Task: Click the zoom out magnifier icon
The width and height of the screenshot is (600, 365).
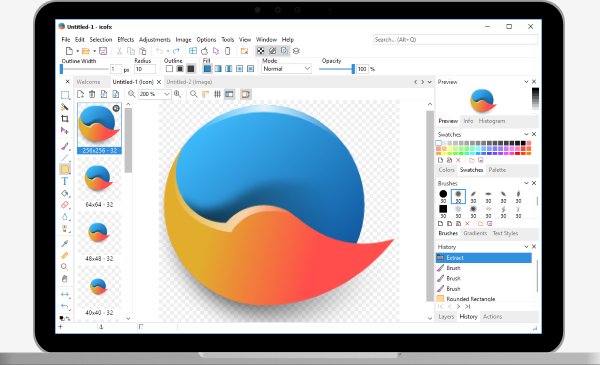Action: [132, 94]
